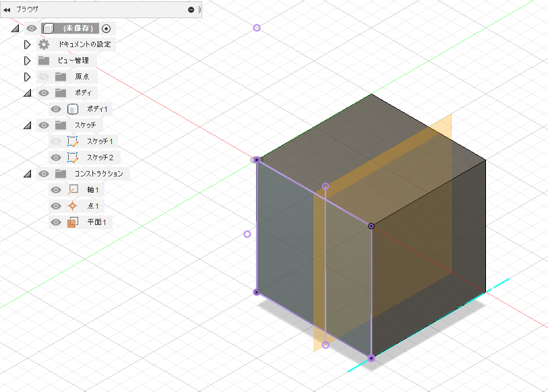Select 点1 in the browser

[x=93, y=206]
